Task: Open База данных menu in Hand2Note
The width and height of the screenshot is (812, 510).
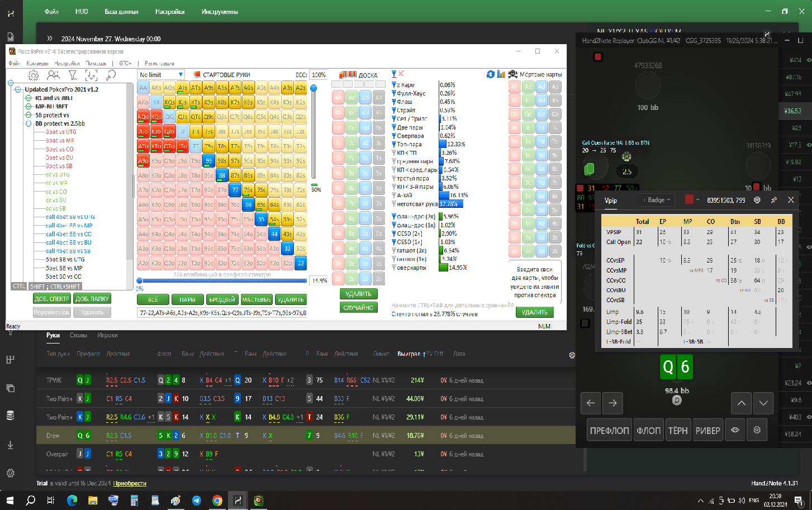Action: coord(121,11)
